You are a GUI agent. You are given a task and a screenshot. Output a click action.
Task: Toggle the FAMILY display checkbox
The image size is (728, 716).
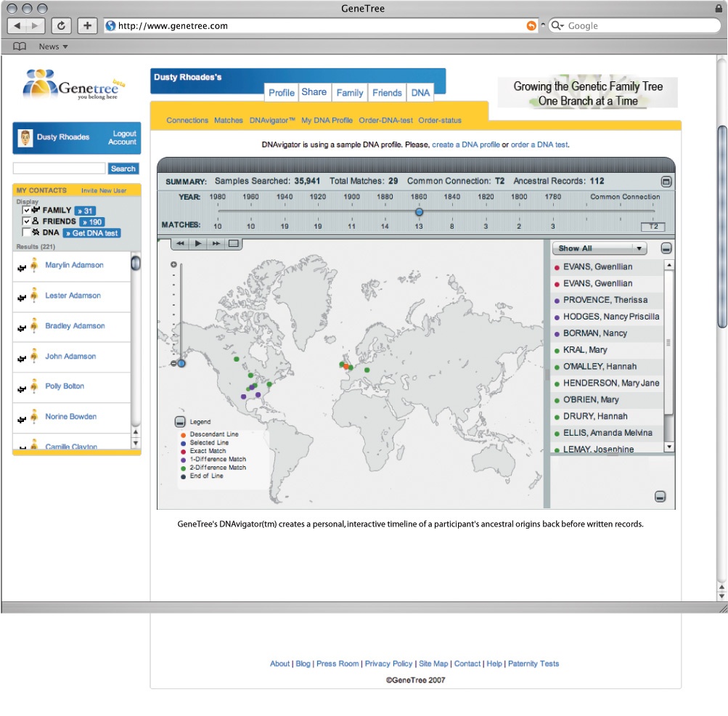[26, 211]
